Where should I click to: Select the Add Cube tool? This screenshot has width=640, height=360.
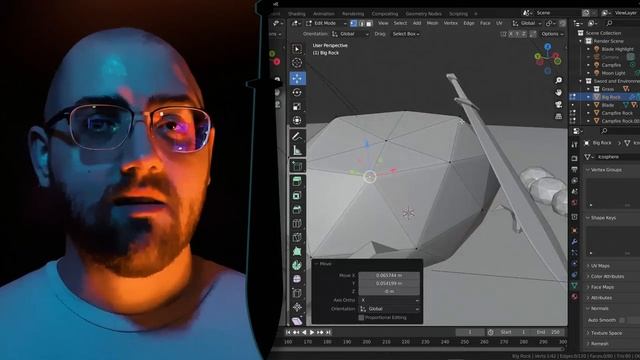[297, 166]
